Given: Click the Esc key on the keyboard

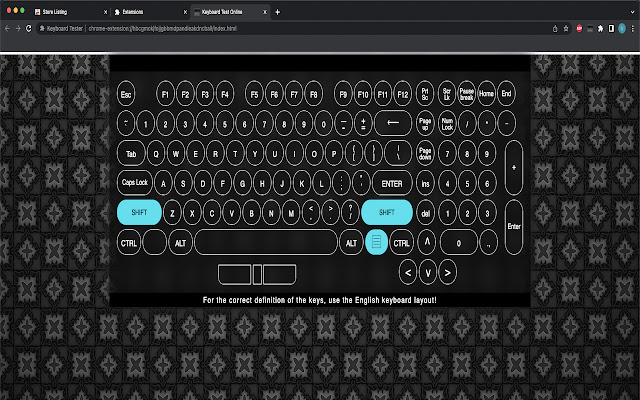Looking at the screenshot, I should coord(126,94).
